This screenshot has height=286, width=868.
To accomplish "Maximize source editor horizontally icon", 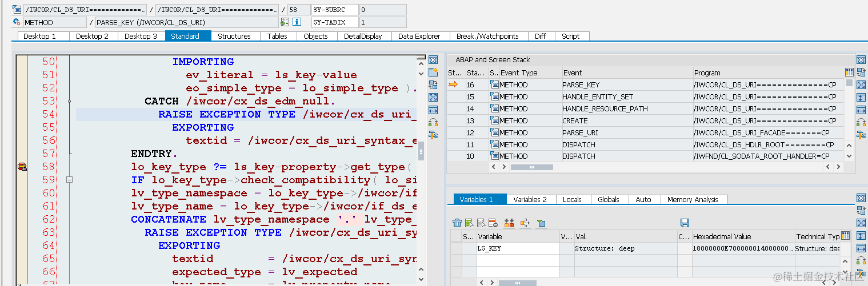I will (433, 110).
